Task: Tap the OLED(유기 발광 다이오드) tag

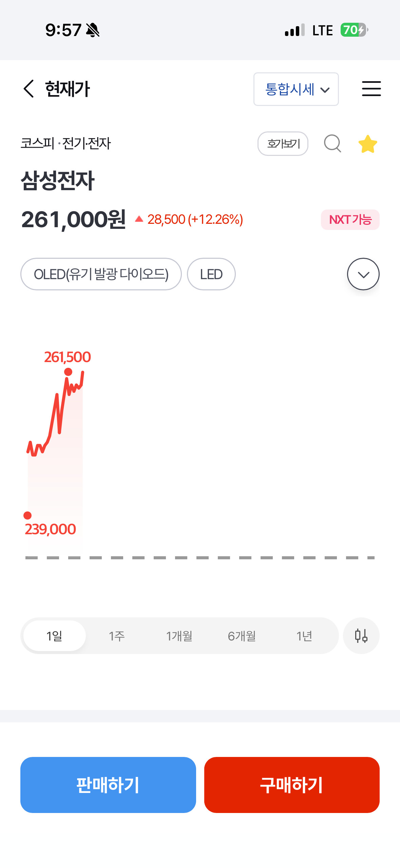Action: click(x=101, y=274)
